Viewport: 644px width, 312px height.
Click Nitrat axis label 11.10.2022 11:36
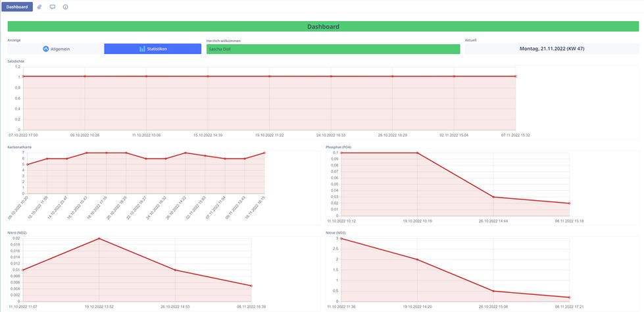tap(341, 307)
